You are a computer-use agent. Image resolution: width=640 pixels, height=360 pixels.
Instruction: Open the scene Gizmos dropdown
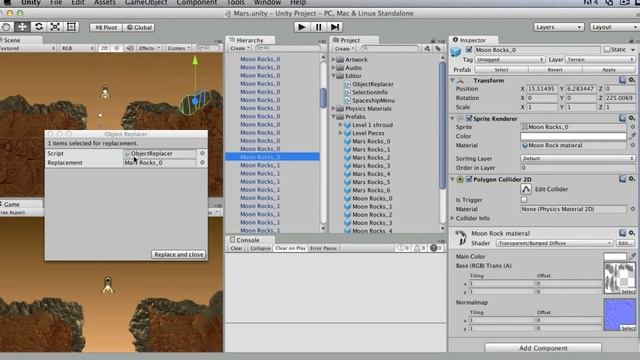click(x=179, y=48)
